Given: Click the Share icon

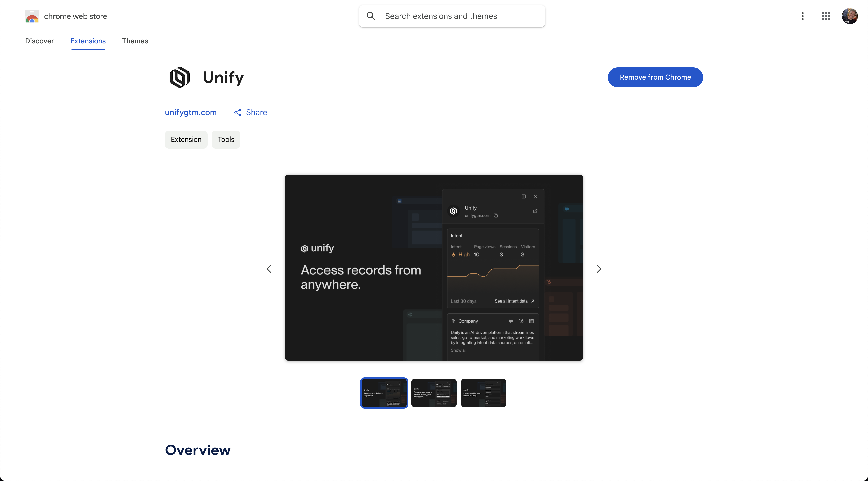Looking at the screenshot, I should pyautogui.click(x=238, y=112).
